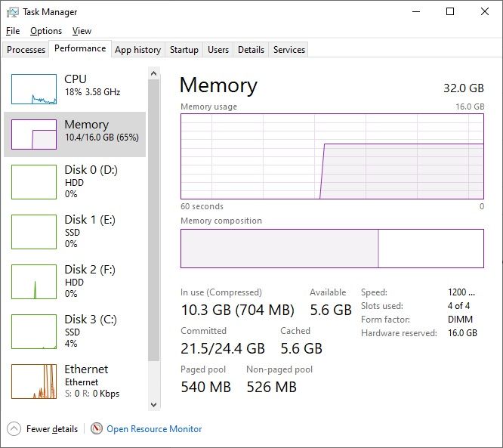Switch to the Processes tab
Screen dimensions: 503x448
pyautogui.click(x=26, y=50)
